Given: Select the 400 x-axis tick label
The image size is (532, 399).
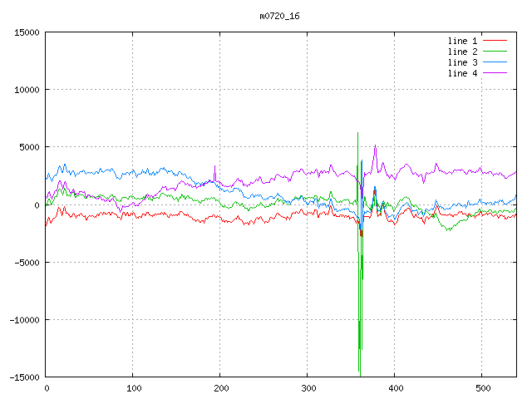Looking at the screenshot, I should click(x=395, y=388).
